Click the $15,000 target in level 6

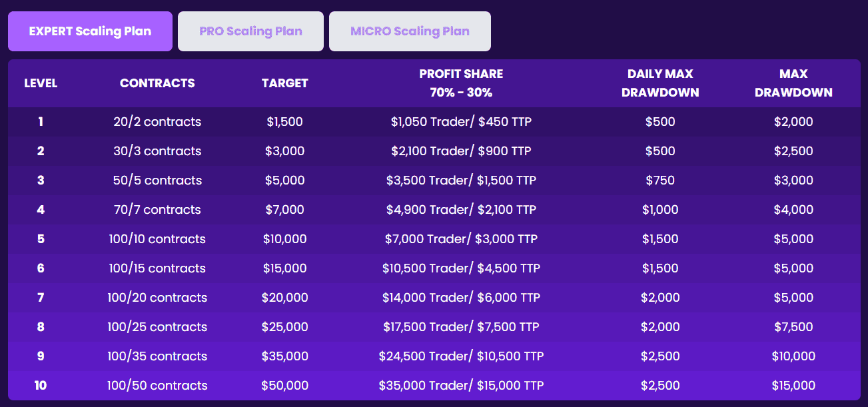[x=284, y=268]
